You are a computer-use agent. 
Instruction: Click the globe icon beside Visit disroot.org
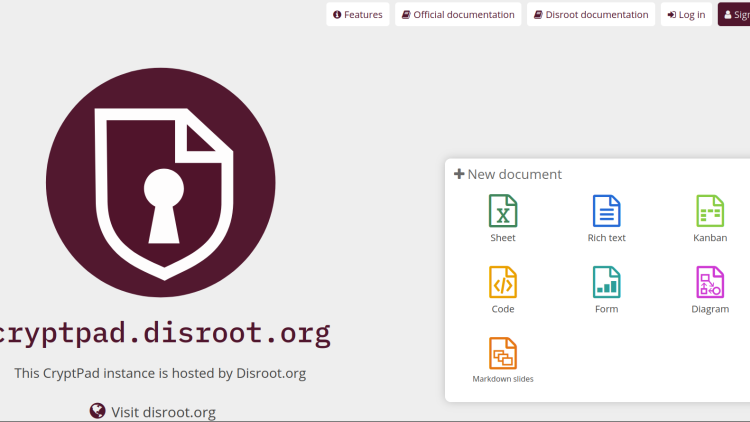[x=97, y=411]
